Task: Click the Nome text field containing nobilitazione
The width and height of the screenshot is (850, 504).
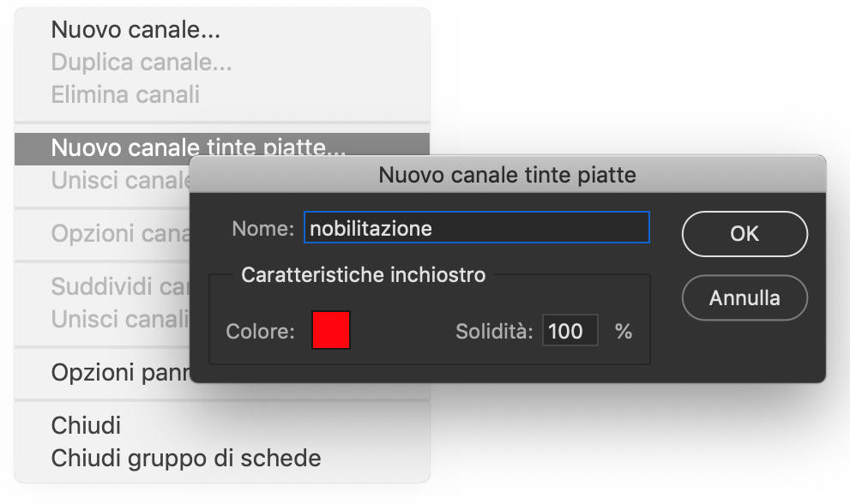Action: pos(476,228)
